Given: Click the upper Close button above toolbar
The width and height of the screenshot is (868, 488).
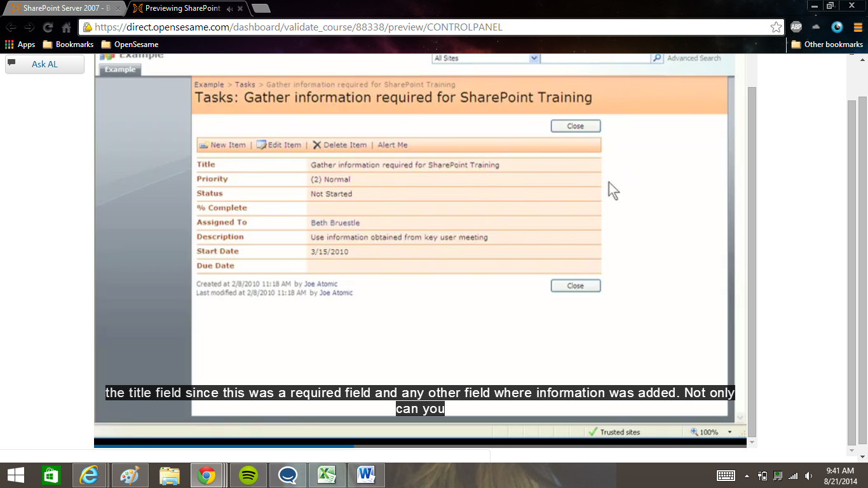Looking at the screenshot, I should coord(576,126).
